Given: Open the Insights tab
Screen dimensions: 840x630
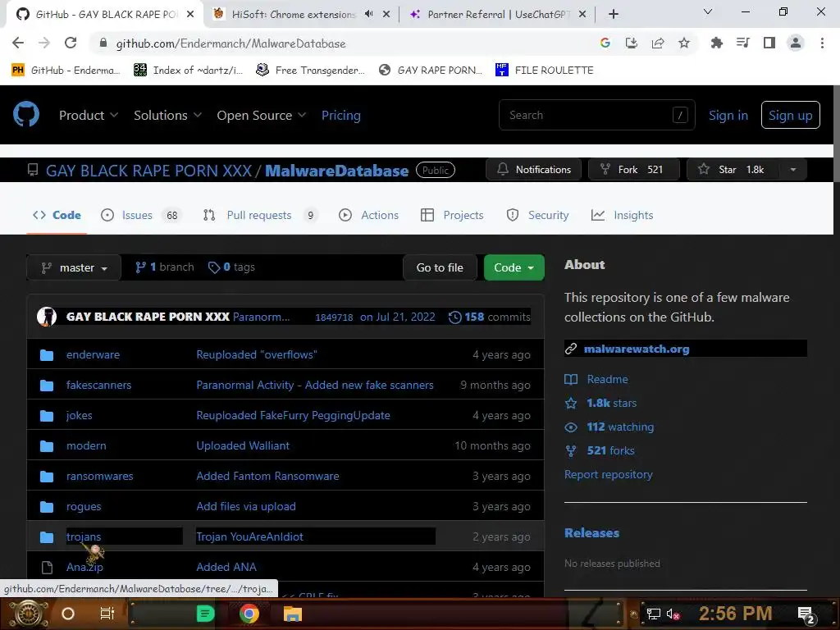Looking at the screenshot, I should (x=622, y=216).
